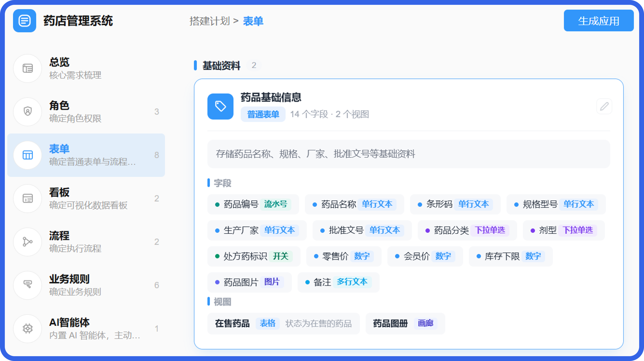Select the 药品分类 下拉单选 field

tap(467, 230)
